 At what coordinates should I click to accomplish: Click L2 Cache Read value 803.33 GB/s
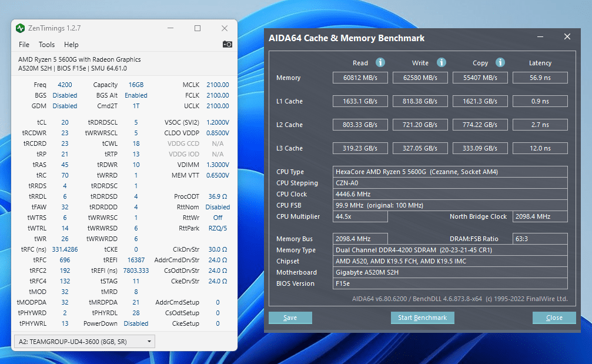[x=360, y=125]
